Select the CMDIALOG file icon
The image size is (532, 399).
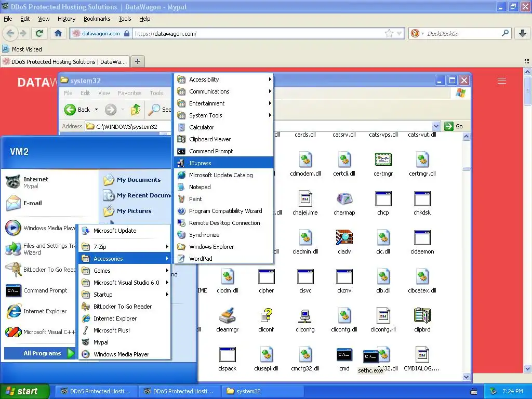tap(422, 355)
